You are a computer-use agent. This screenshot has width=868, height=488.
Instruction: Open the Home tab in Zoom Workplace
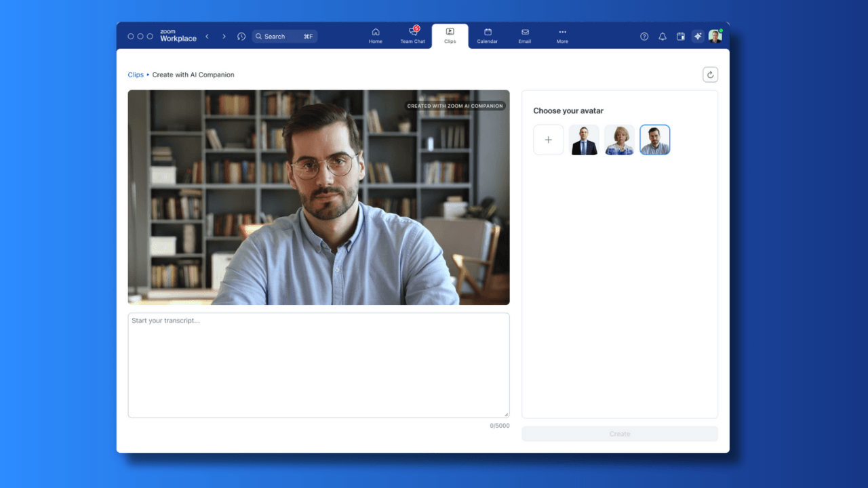[375, 35]
